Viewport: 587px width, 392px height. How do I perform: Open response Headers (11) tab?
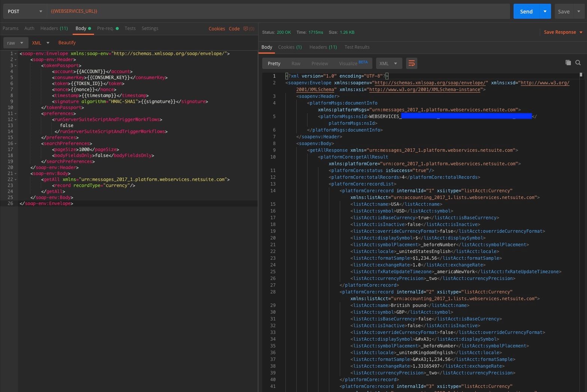[323, 47]
